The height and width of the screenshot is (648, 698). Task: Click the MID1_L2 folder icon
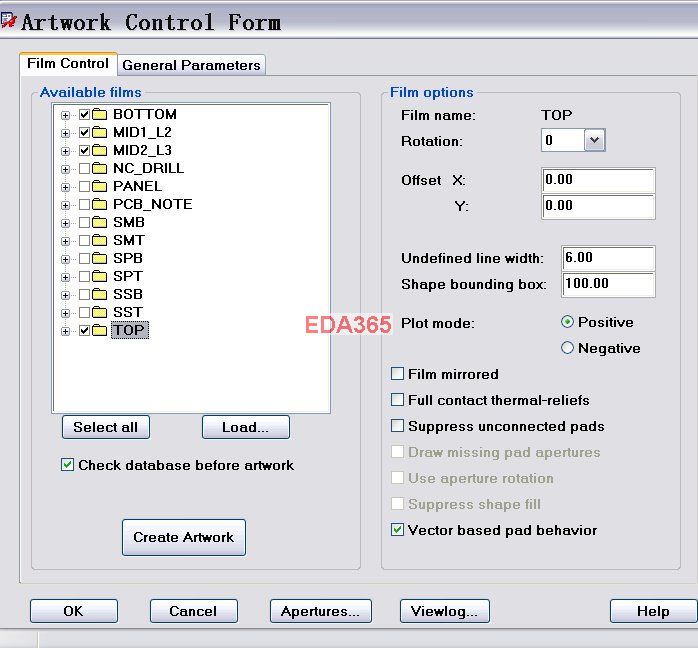point(100,133)
